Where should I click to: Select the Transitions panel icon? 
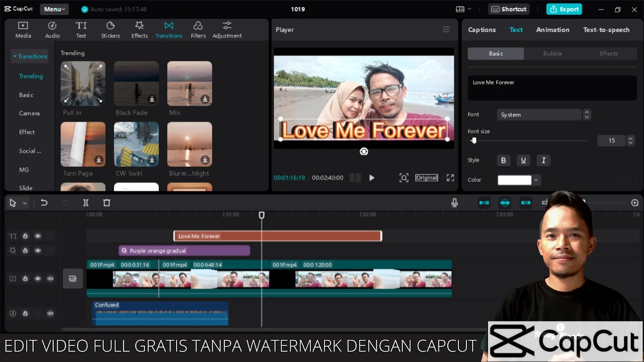coord(169,29)
